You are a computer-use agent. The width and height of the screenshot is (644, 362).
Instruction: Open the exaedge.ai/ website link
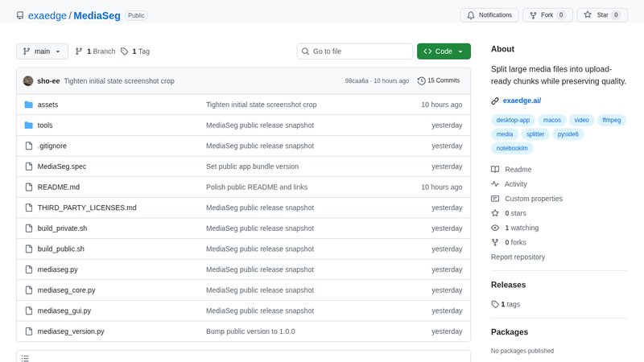click(x=522, y=101)
